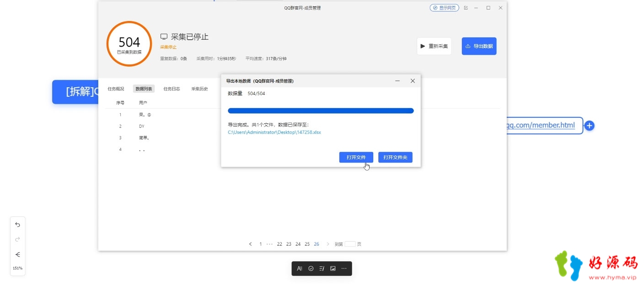Click the 平均速度 317条/分钟 text
The height and width of the screenshot is (284, 644).
(266, 58)
